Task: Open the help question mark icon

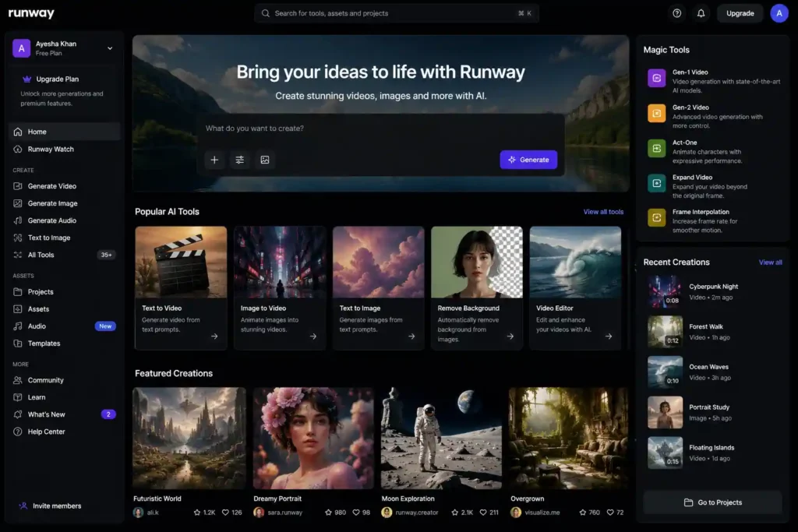Action: click(676, 13)
